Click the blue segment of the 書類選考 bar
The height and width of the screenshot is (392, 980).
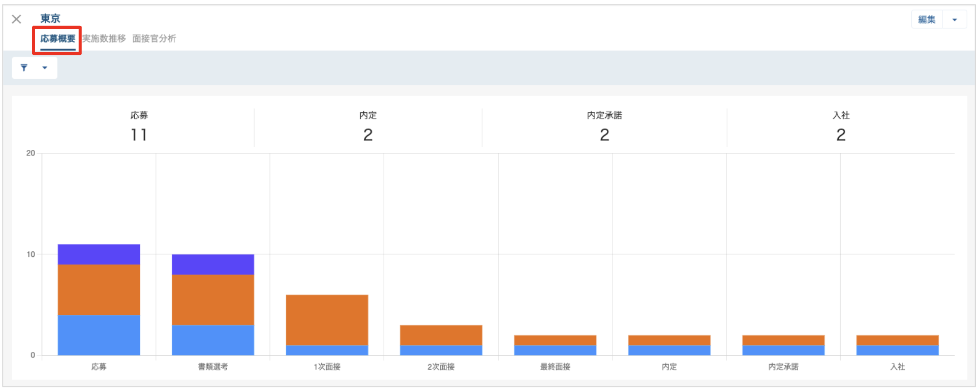(x=213, y=340)
